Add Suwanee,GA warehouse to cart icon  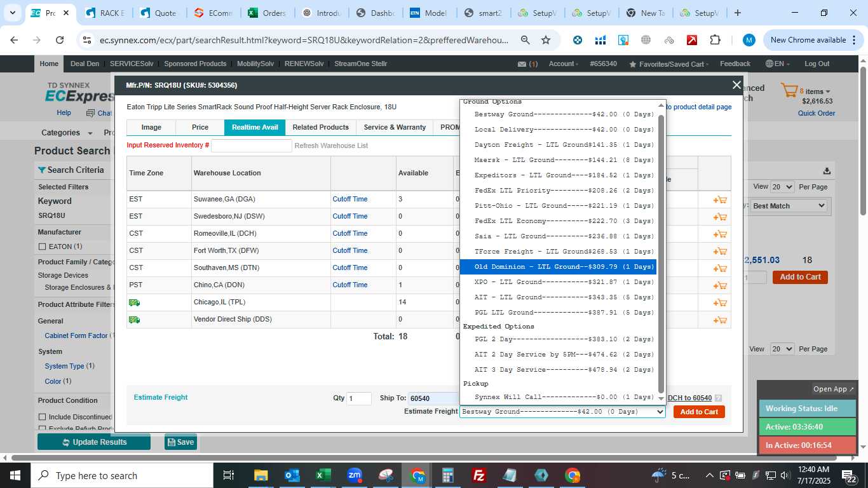click(x=720, y=200)
